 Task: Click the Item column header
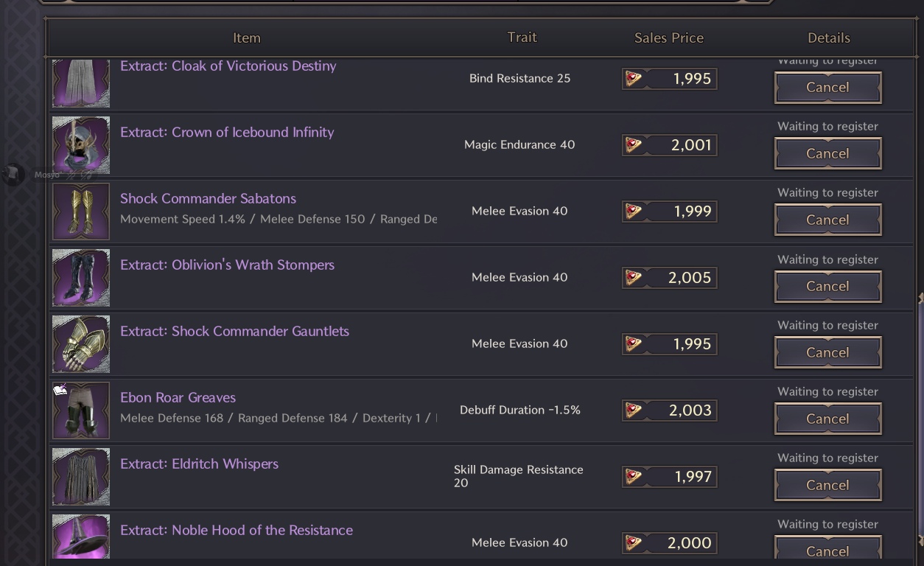point(247,38)
